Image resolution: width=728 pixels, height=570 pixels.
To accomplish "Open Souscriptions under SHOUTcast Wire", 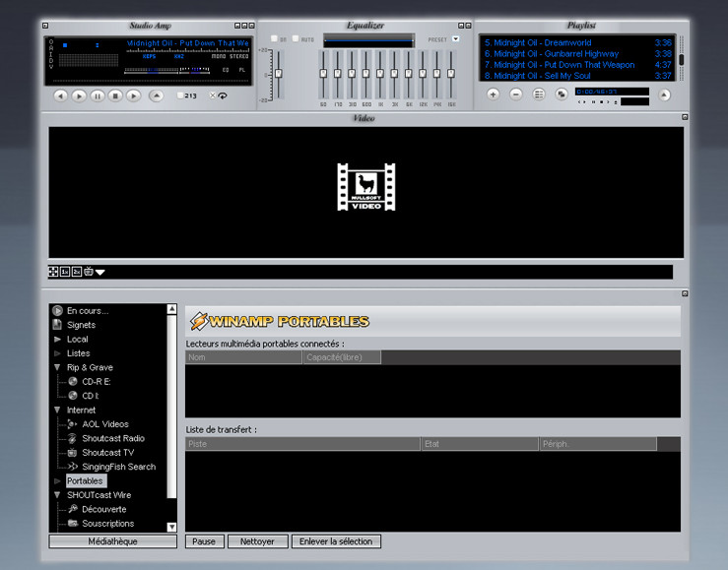I will [107, 524].
